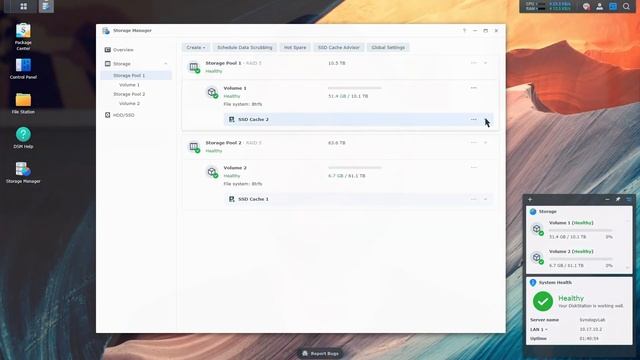Open Storage Pool 1 more-options menu
This screenshot has width=640, height=360.
coord(473,63)
